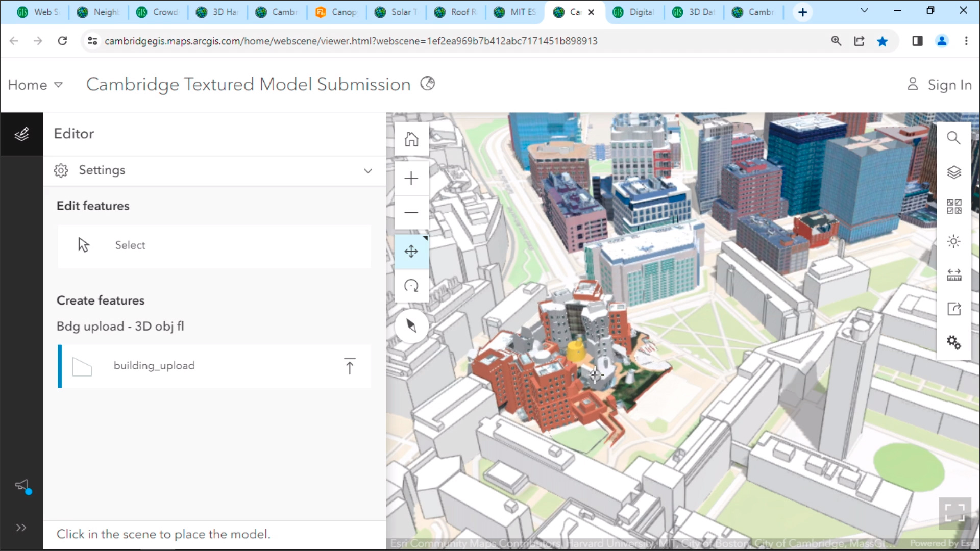Select the building_upload template
Viewport: 980px width, 551px height.
[214, 366]
